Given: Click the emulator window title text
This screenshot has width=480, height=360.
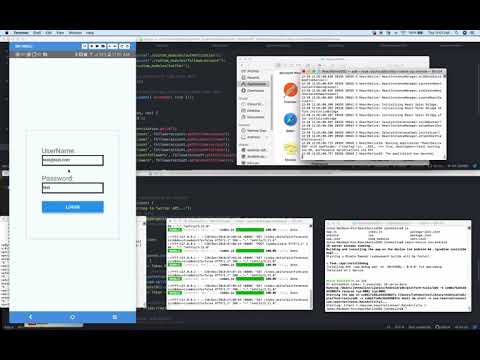Looking at the screenshot, I should pyautogui.click(x=23, y=46).
